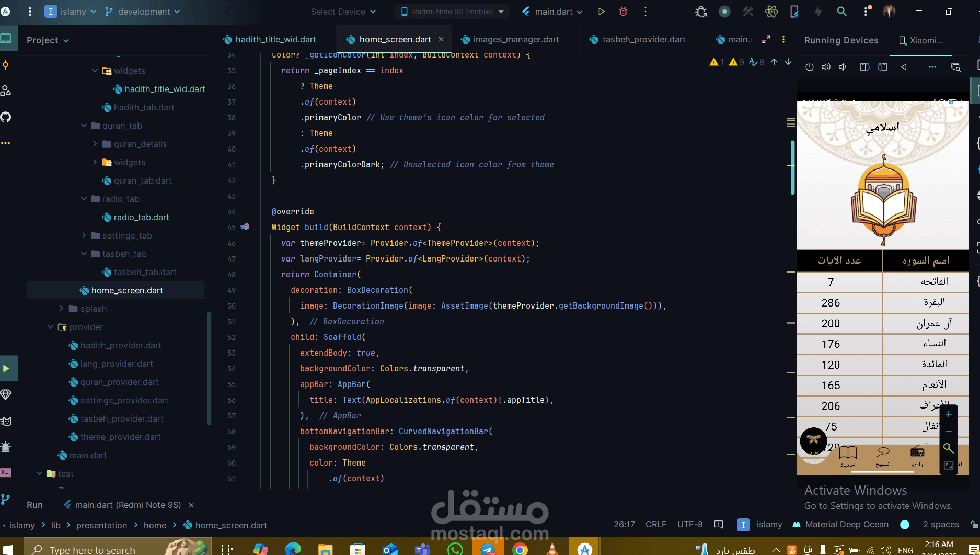Collapse the provider folder chevron
Viewport: 980px width, 555px height.
(50, 327)
